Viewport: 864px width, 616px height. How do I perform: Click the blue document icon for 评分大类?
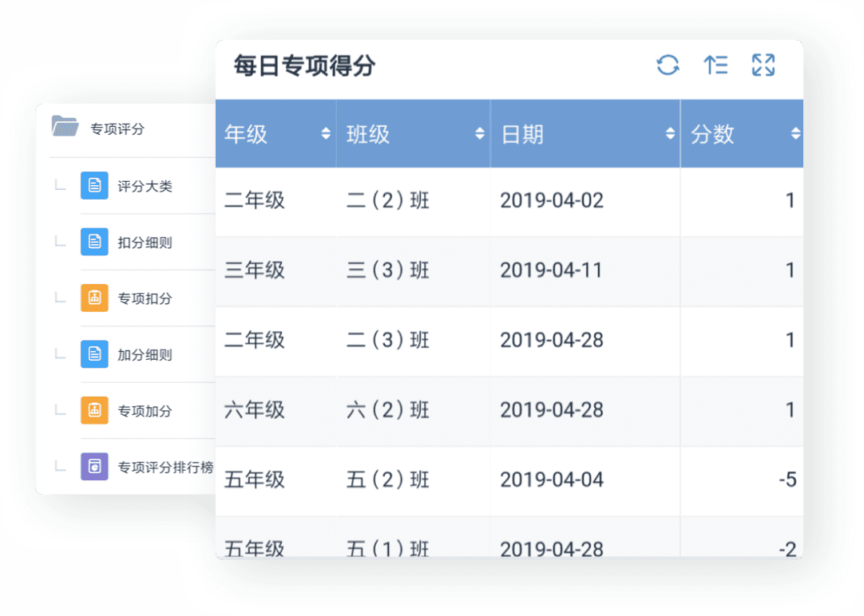pyautogui.click(x=94, y=186)
